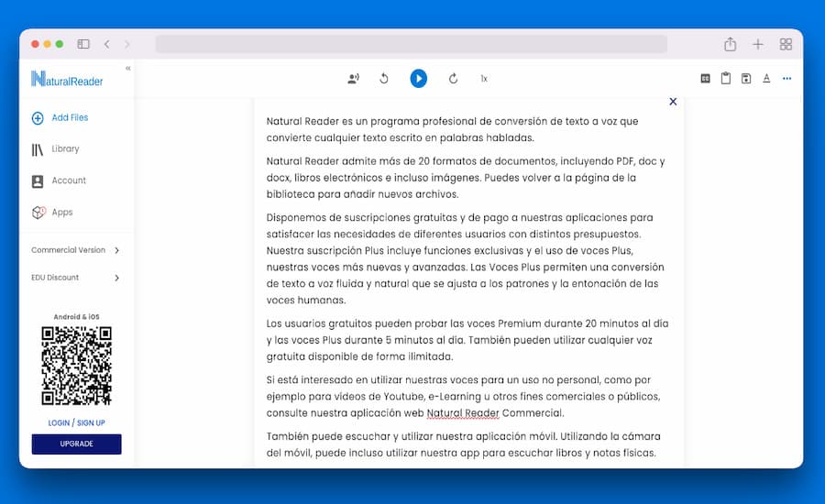
Task: Expand the Commercial Version chevron
Action: pos(116,250)
